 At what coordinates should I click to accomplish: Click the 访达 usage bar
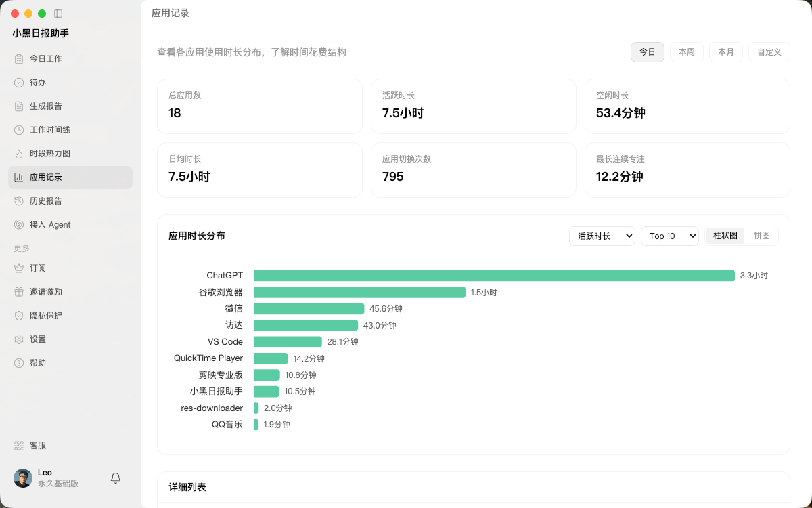tap(306, 325)
